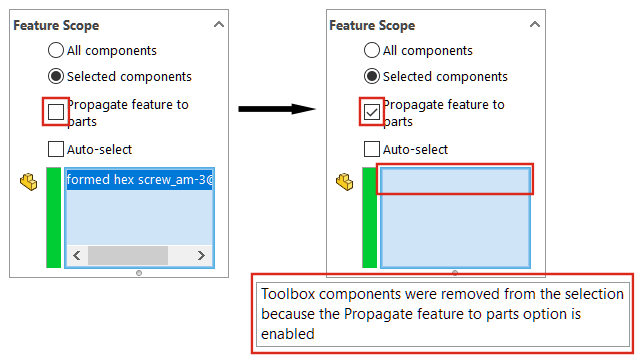Screen dimensions: 640x360
Task: Click the Toolbox components removed tooltip message
Action: [442, 314]
